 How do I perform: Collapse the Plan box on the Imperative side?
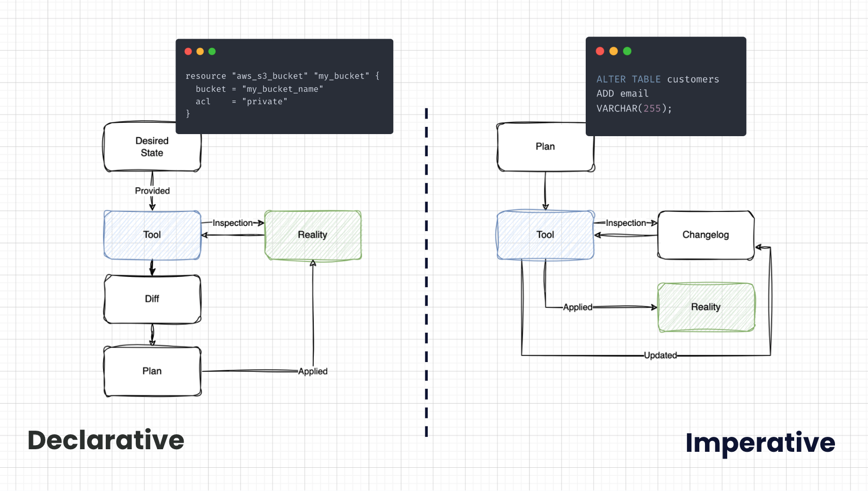pyautogui.click(x=545, y=146)
